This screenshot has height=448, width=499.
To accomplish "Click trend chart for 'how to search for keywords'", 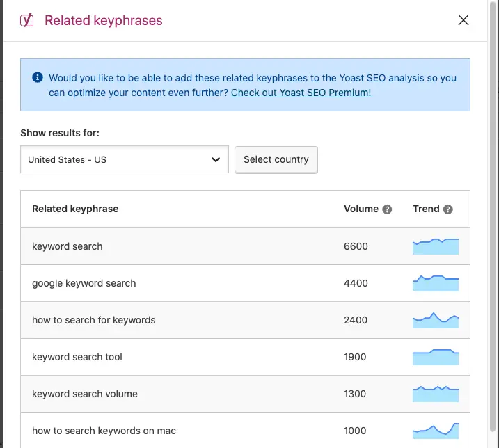I will click(436, 320).
